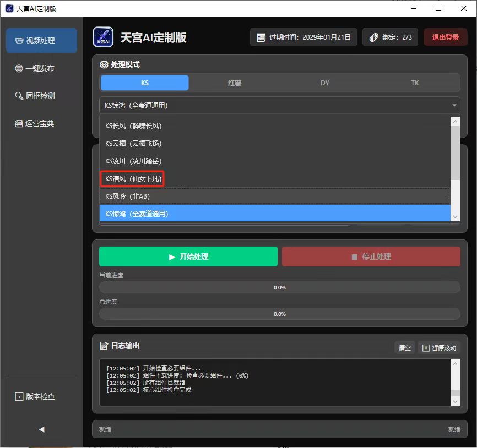Click the left 就绪 status bar text
Image resolution: width=477 pixels, height=448 pixels.
(x=105, y=429)
